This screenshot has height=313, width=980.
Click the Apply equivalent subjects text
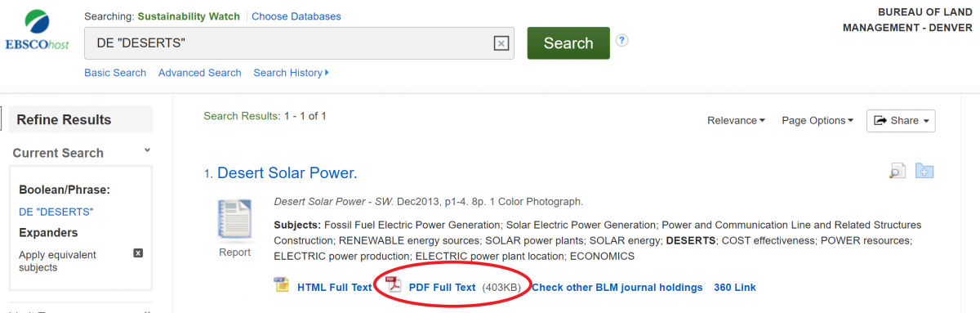coord(57,261)
